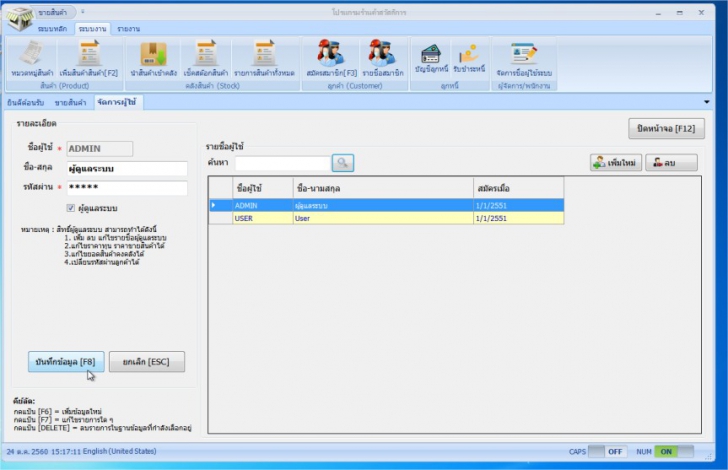Click the ชื่อผู้ใช้ username field showing ADMIN
728x470 pixels.
point(99,149)
